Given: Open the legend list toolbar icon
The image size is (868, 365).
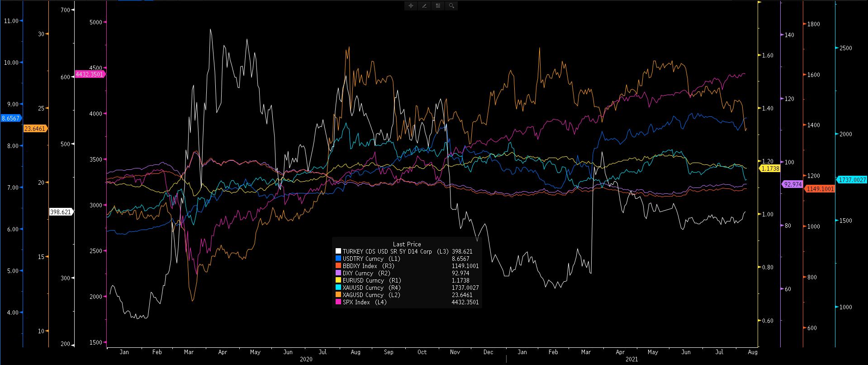Looking at the screenshot, I should 438,6.
